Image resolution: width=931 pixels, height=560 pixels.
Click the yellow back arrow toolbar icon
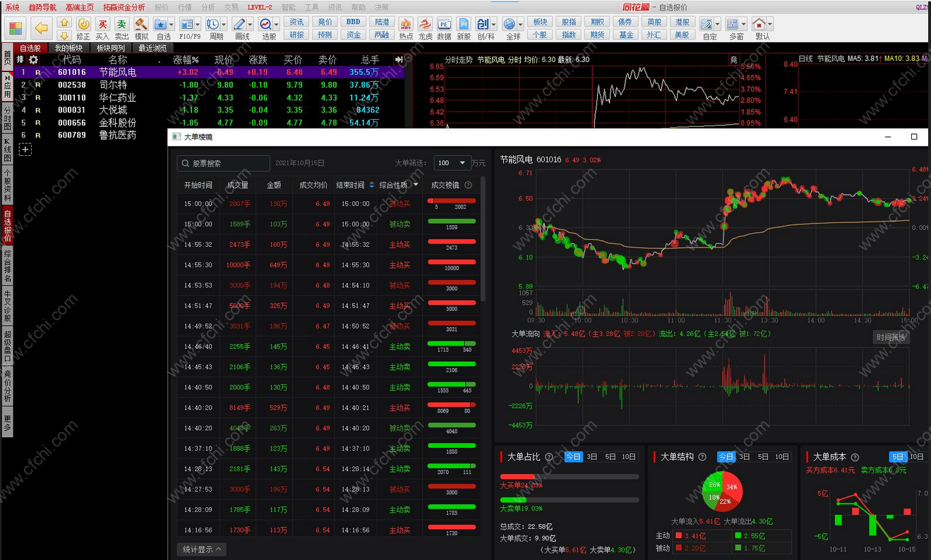[x=41, y=28]
